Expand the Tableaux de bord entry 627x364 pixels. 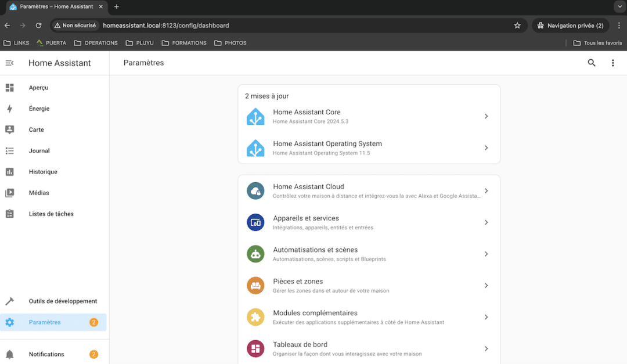click(369, 348)
